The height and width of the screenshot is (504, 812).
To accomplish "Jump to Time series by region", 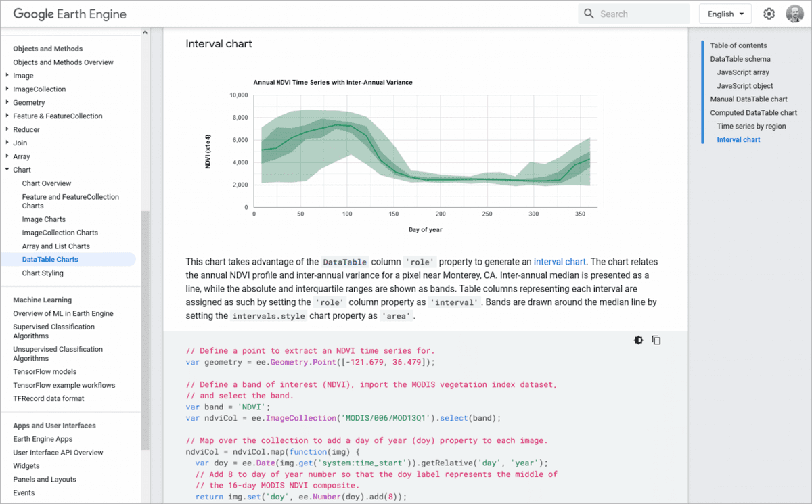I will (751, 127).
